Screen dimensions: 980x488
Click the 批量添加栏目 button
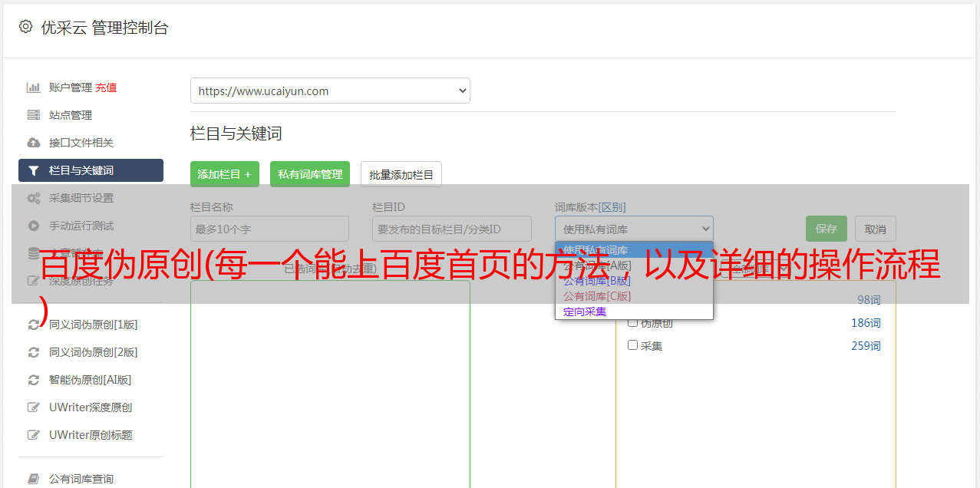[x=401, y=174]
